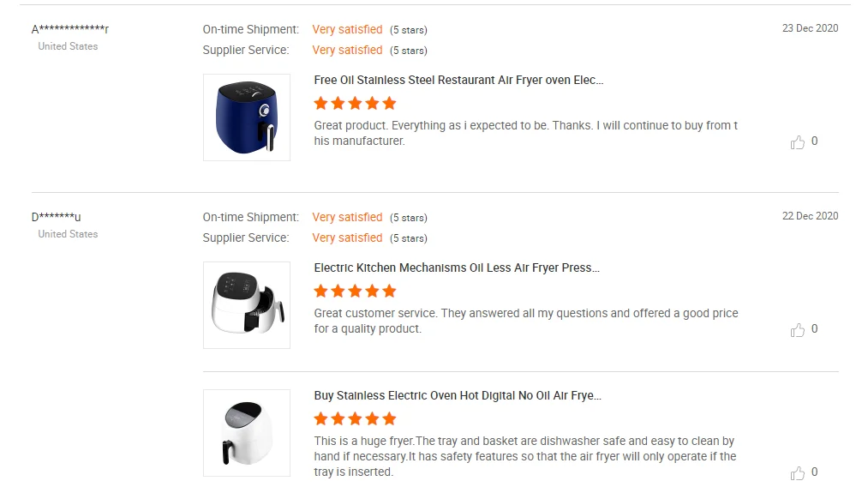
Task: Click the 'Great product' review text
Action: 525,133
